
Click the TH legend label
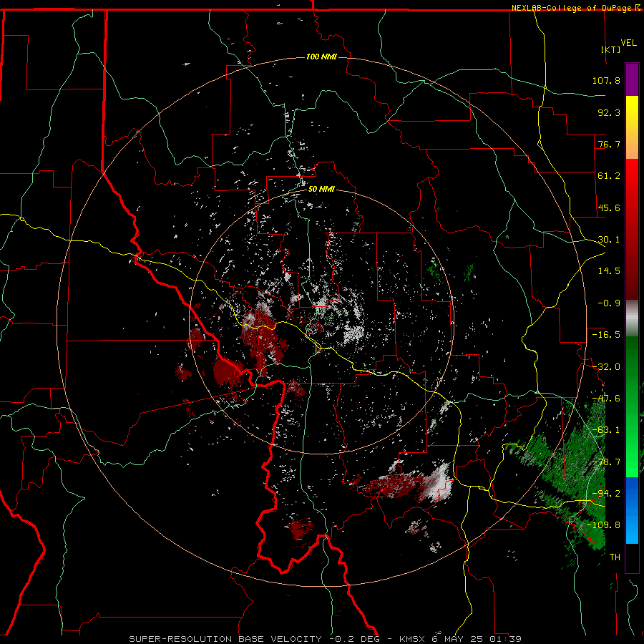point(615,557)
